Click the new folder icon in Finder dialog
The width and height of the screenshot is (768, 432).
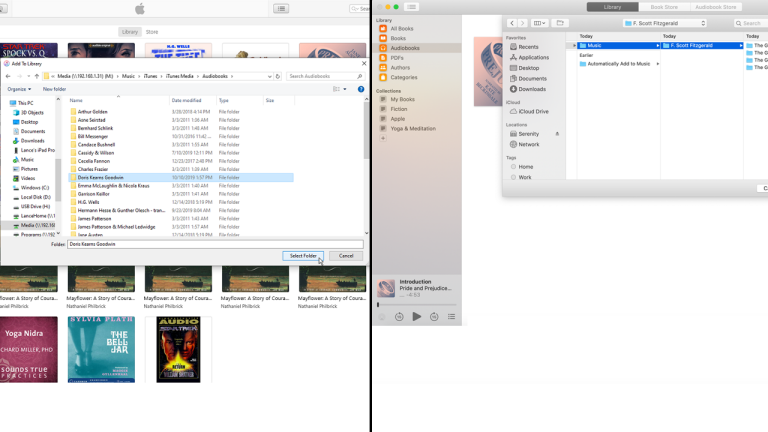coord(560,23)
